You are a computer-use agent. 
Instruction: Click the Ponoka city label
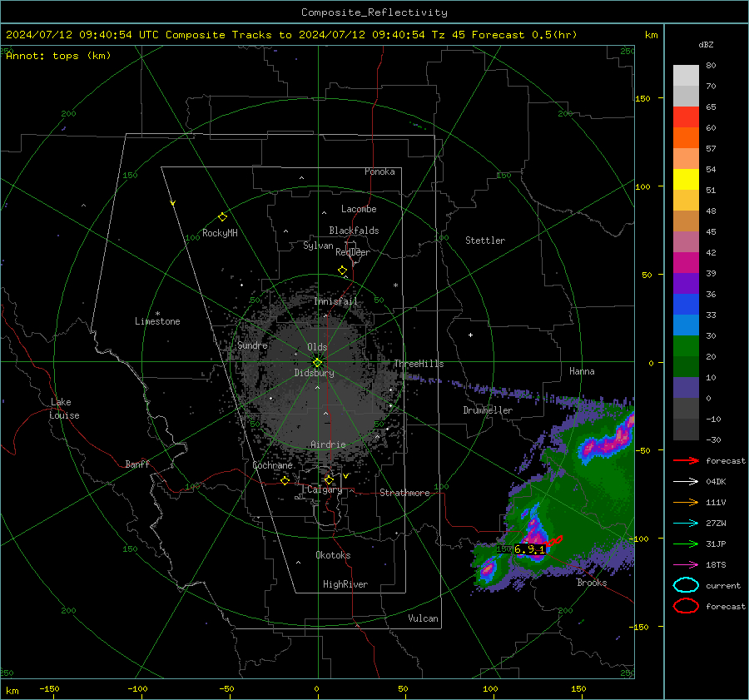point(379,171)
